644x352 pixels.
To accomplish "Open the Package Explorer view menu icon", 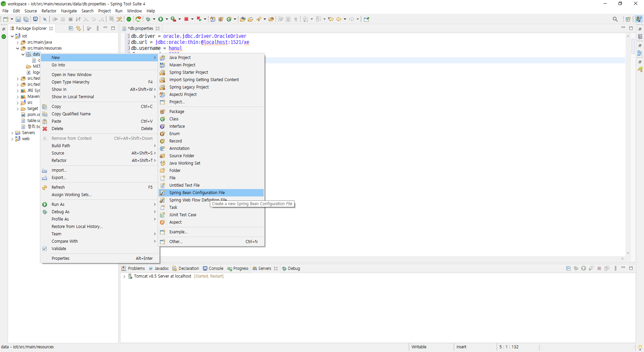I will pos(98,28).
